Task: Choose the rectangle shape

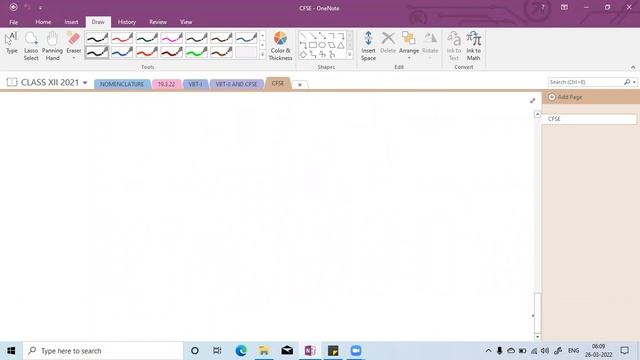Action: point(313,45)
